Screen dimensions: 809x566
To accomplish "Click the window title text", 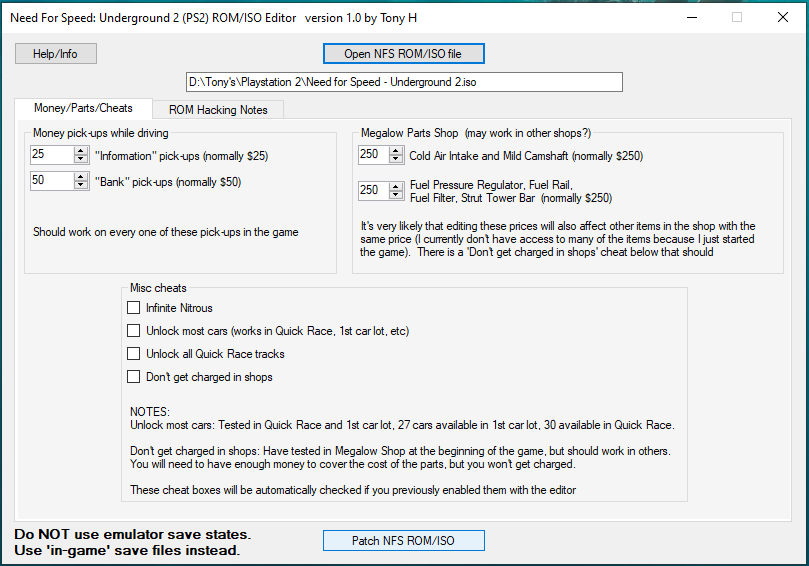I will [214, 18].
